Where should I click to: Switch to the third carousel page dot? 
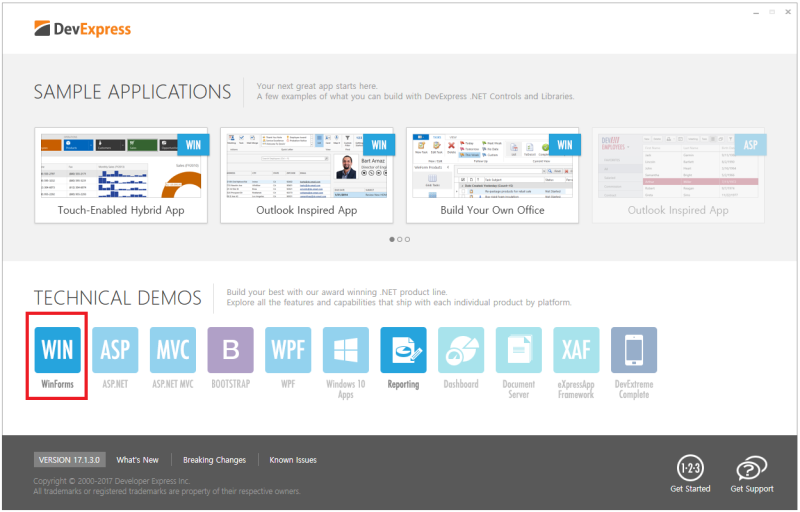pos(407,239)
